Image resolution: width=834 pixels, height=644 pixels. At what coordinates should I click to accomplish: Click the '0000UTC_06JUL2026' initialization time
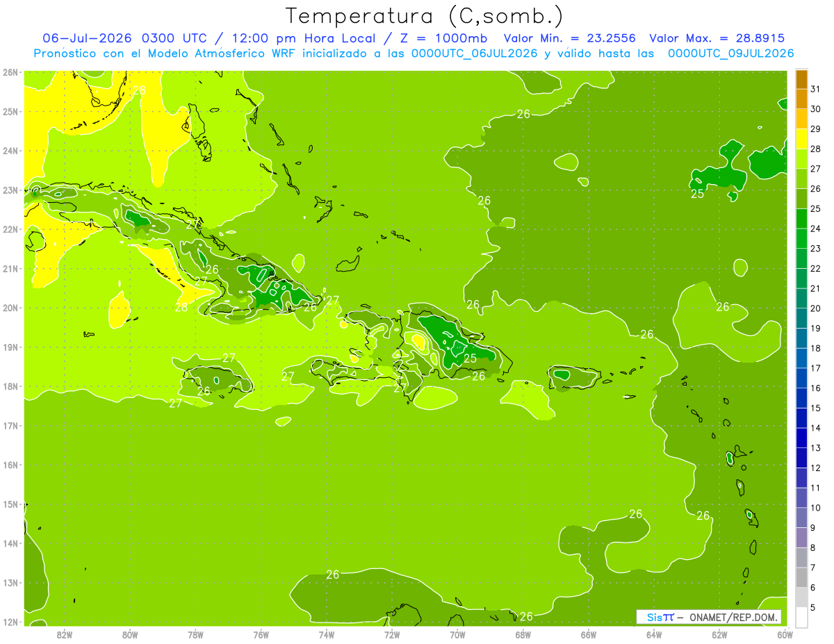pyautogui.click(x=474, y=53)
